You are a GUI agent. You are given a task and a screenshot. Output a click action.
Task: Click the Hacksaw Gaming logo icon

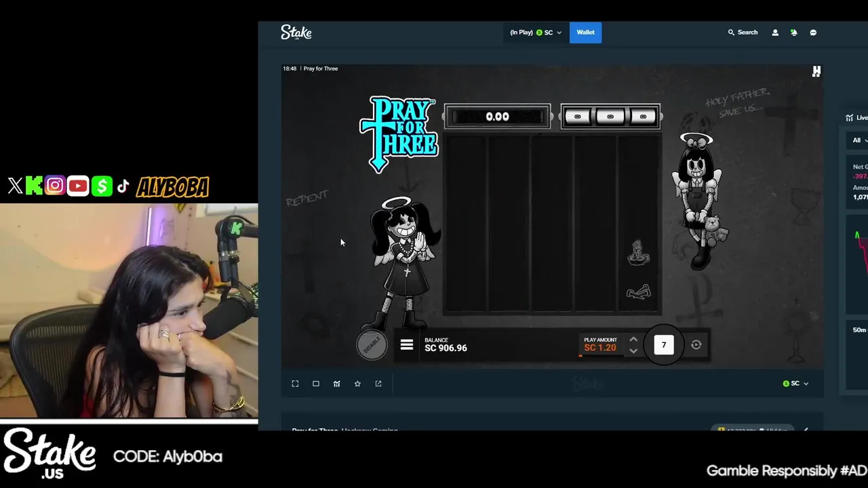[816, 71]
